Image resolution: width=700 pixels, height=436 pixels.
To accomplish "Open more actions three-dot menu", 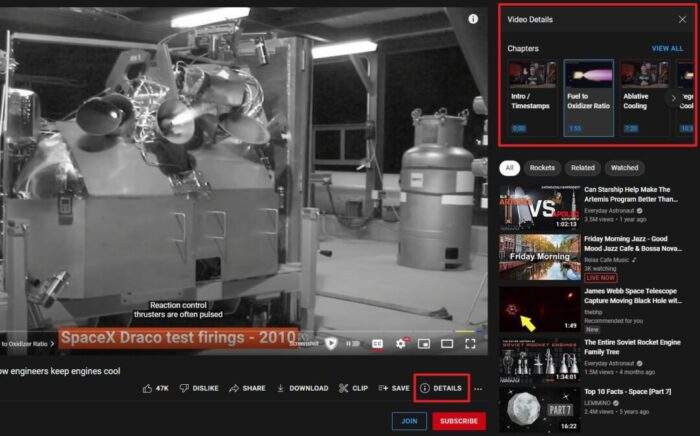I will point(478,389).
